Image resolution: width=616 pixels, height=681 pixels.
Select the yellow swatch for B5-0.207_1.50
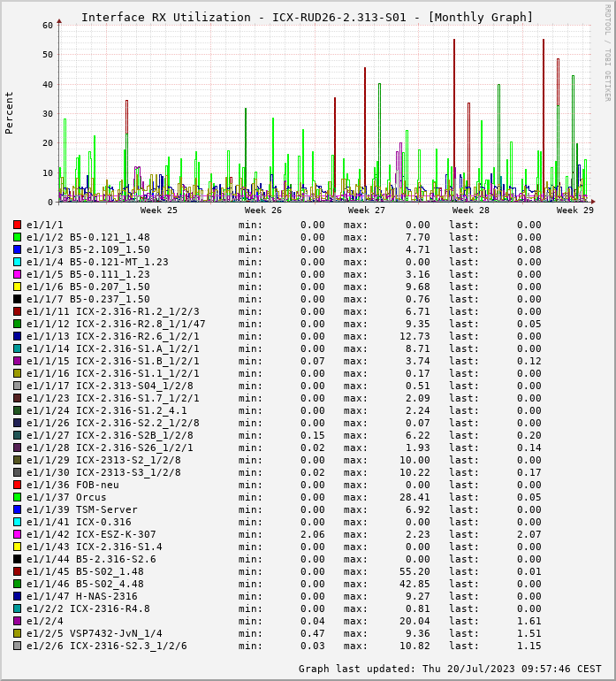17,287
